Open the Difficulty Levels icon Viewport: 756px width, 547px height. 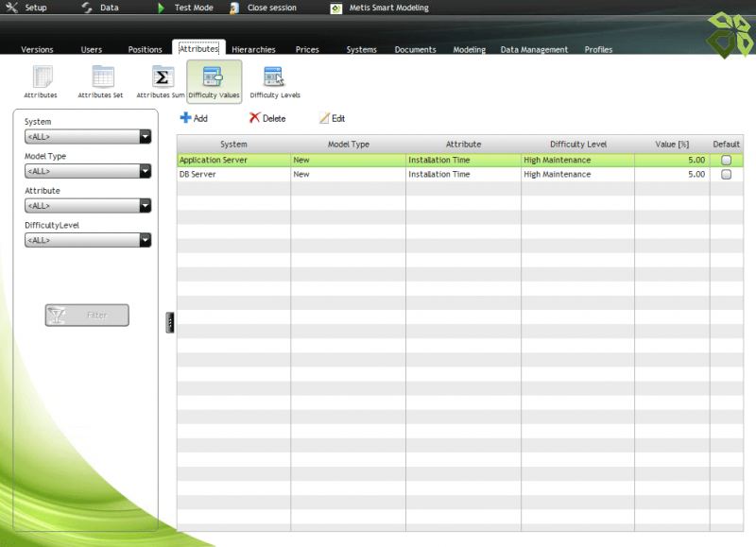(274, 77)
